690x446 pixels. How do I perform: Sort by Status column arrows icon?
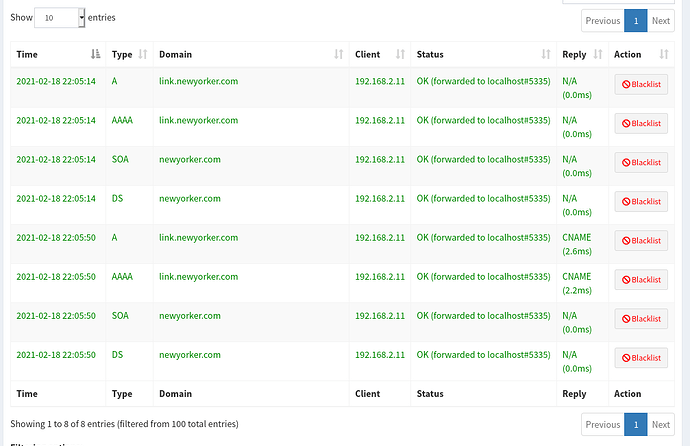click(x=546, y=54)
